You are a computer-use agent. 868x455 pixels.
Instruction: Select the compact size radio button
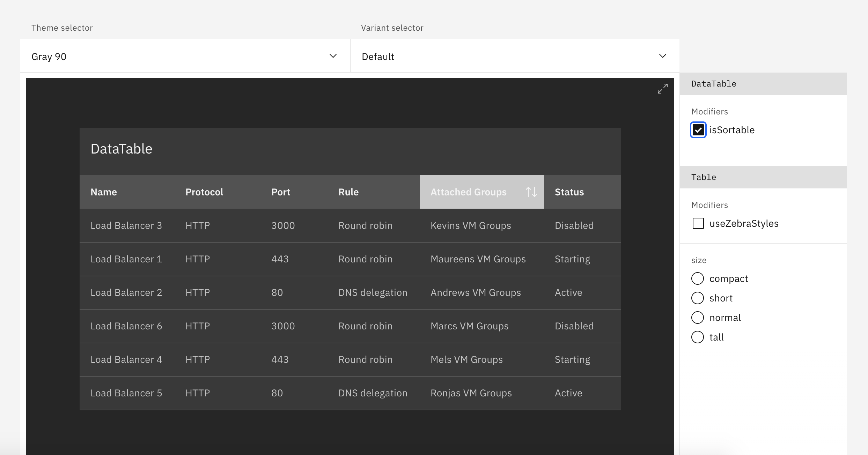698,278
